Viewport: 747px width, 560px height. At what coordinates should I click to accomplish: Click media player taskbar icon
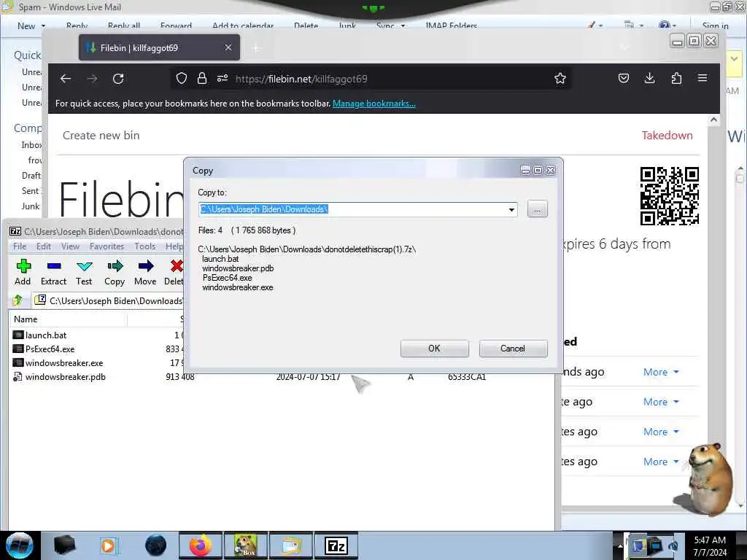(109, 545)
